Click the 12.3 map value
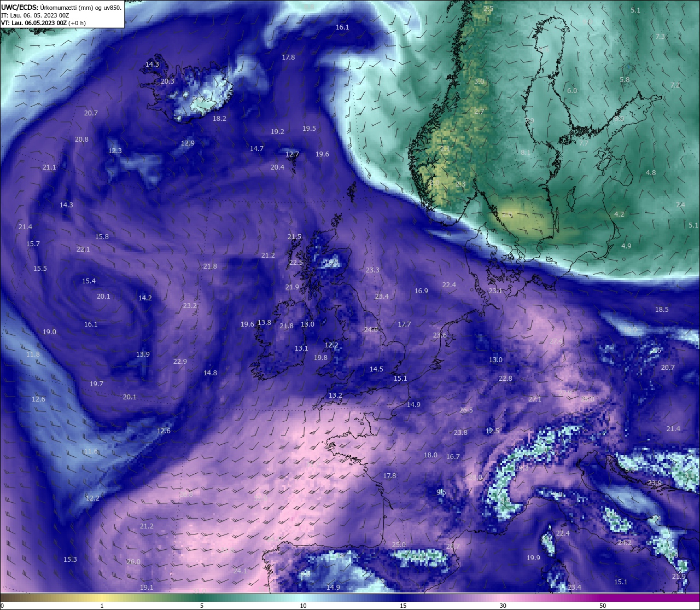700x610 pixels. point(115,150)
